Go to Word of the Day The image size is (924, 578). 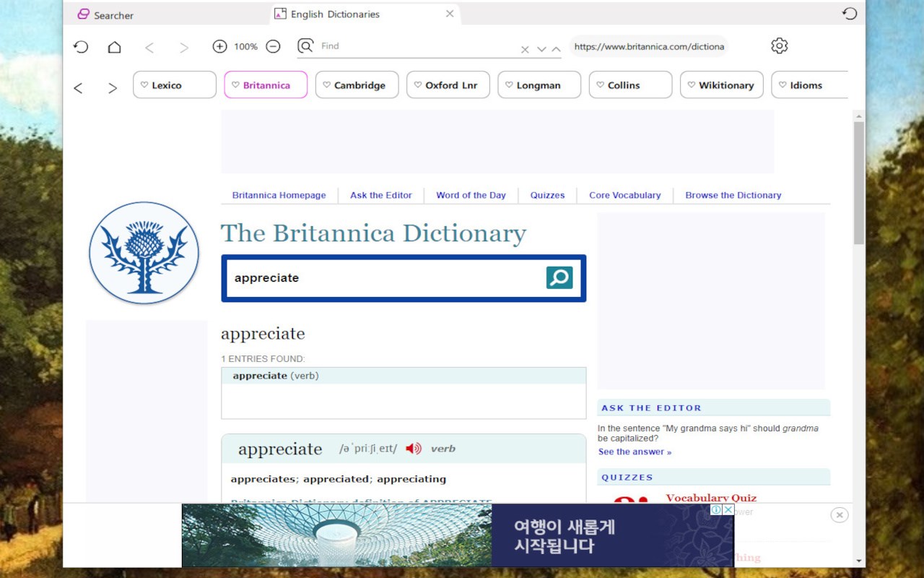(471, 195)
